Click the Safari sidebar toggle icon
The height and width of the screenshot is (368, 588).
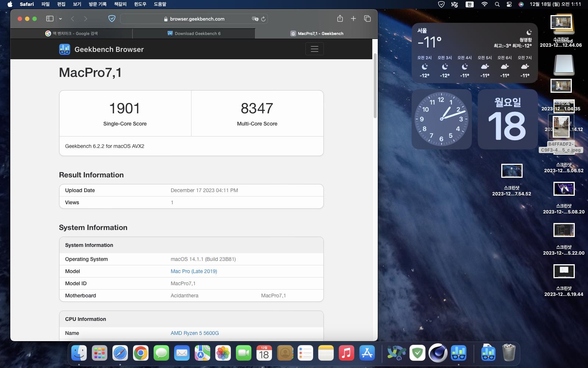click(50, 19)
